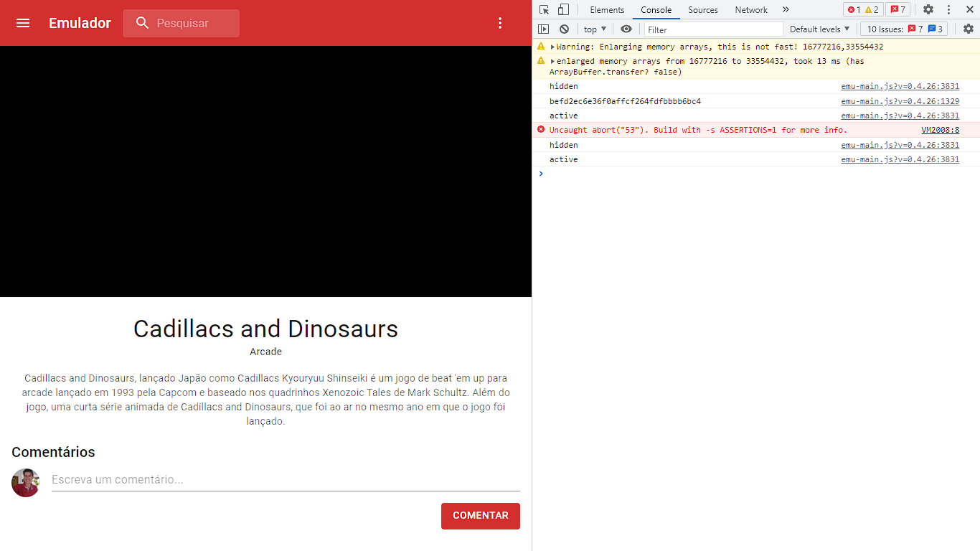Show the console sidebar
Screen dimensions: 980x551
[x=544, y=29]
